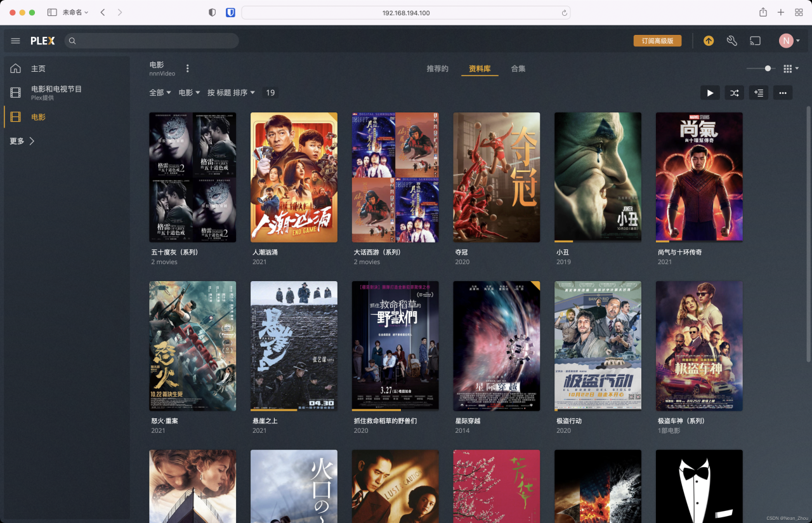Open the 电影 type dropdown
The width and height of the screenshot is (812, 523).
pos(190,93)
